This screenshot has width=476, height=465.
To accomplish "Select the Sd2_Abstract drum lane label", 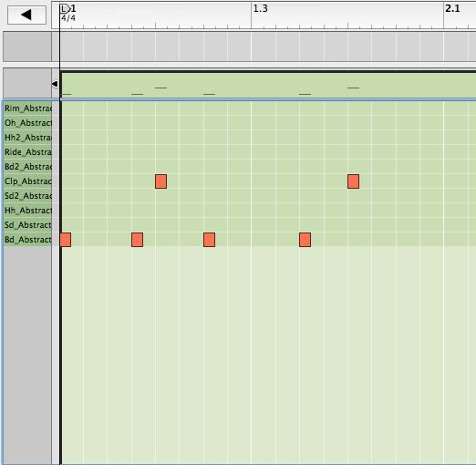I will (x=28, y=196).
